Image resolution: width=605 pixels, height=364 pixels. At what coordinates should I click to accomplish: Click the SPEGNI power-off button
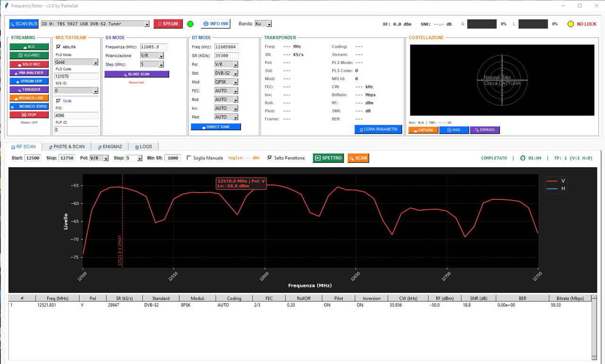click(x=168, y=24)
